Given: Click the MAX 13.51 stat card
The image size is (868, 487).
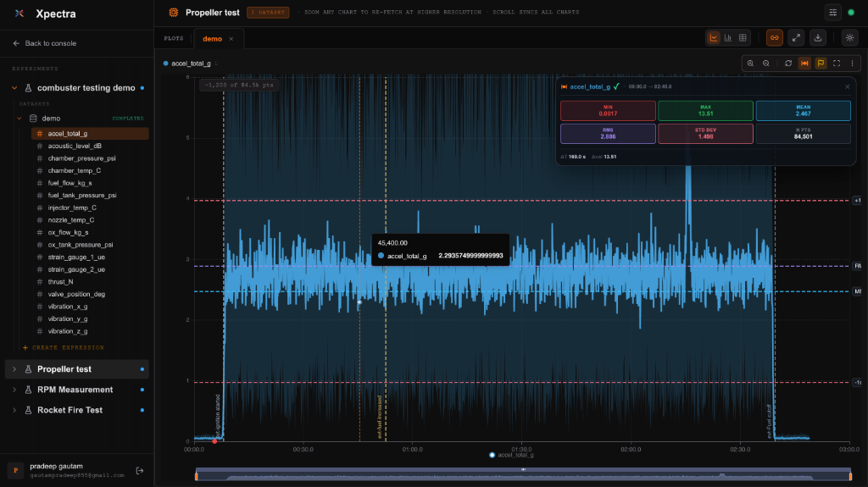Looking at the screenshot, I should [x=705, y=111].
